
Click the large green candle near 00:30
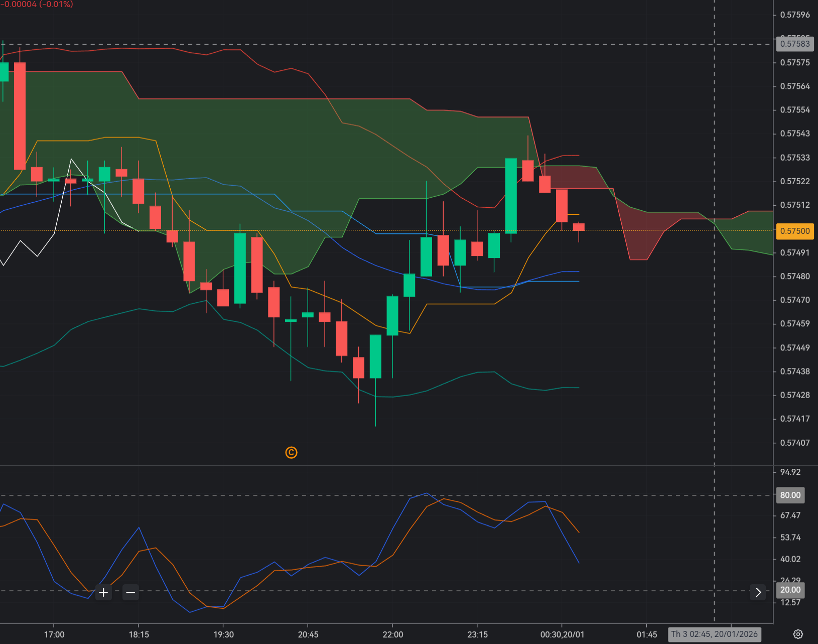click(511, 196)
